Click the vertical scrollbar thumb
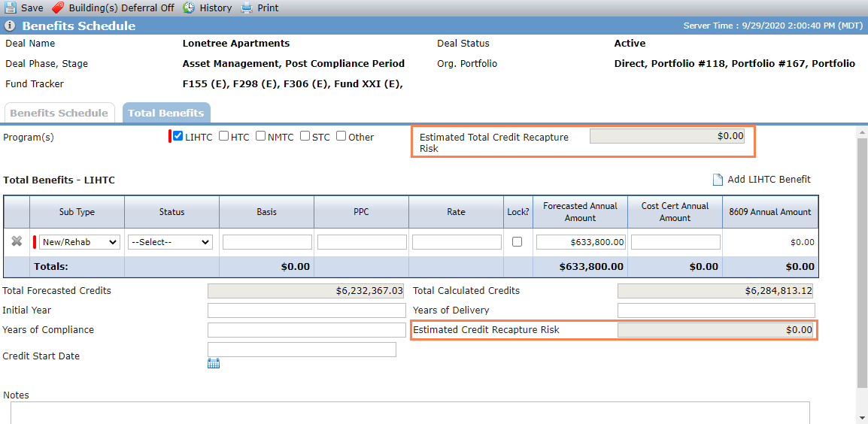The image size is (868, 424). pos(861,262)
